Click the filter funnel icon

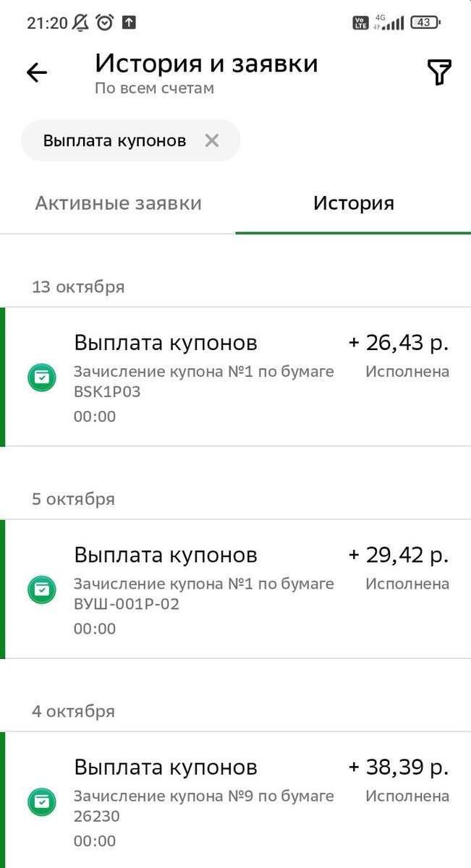440,72
